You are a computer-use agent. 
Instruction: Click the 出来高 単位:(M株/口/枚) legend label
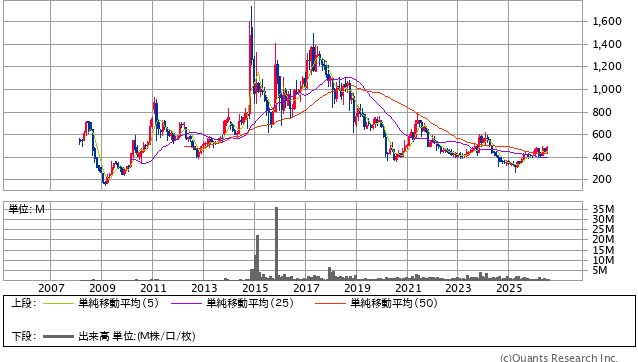point(137,336)
